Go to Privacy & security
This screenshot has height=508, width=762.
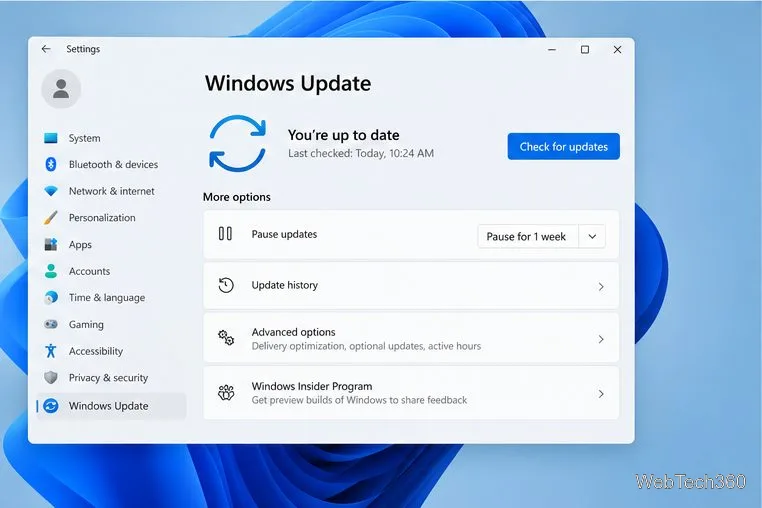coord(108,377)
